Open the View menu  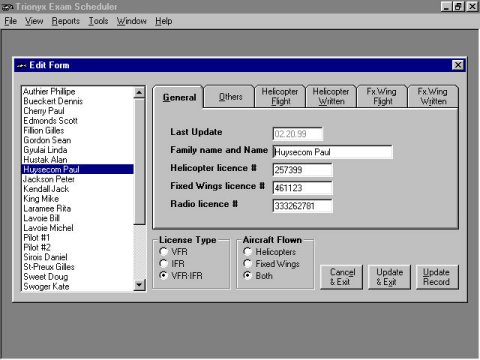point(34,21)
